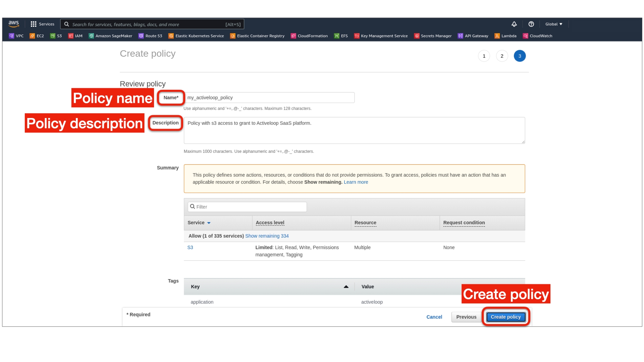This screenshot has height=362, width=644.
Task: Sort tags by Key column arrow
Action: tap(346, 287)
